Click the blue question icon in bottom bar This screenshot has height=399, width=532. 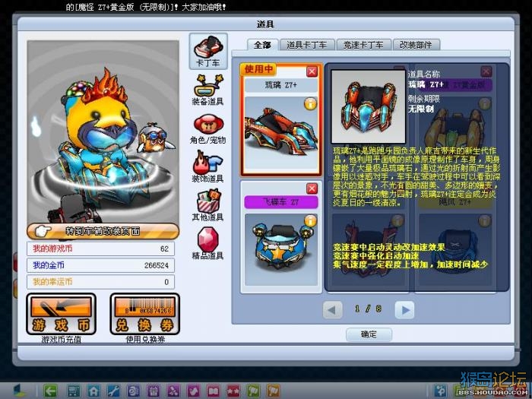tap(441, 391)
